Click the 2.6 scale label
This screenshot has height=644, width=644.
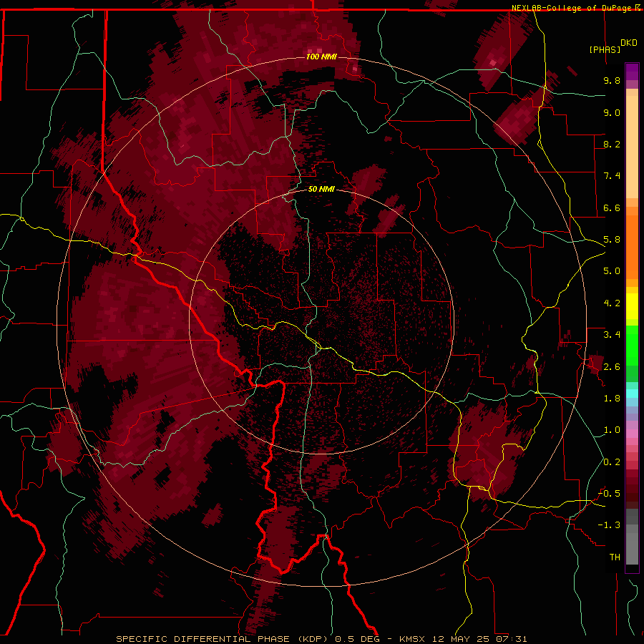point(612,367)
